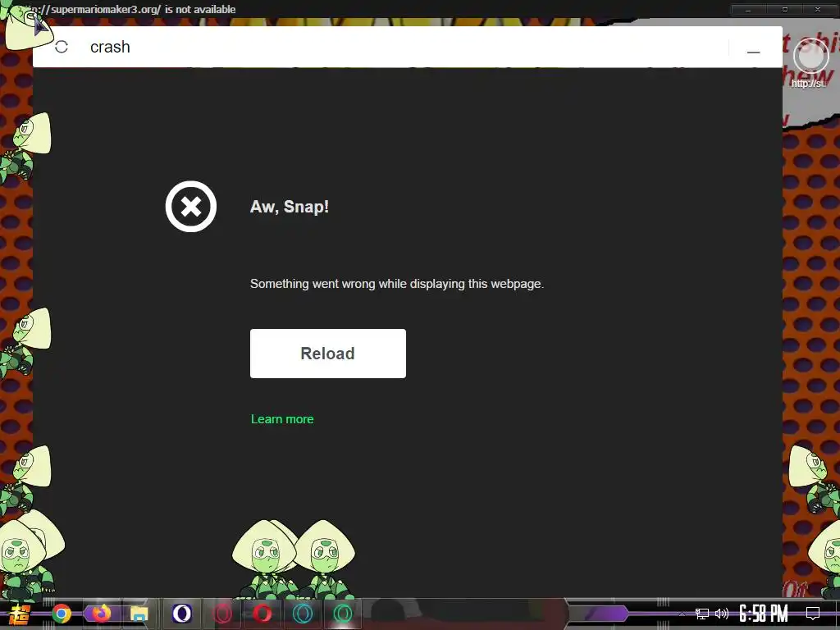Open the red outlined Opera GX icon
Screen dimensions: 840x630
[222, 614]
